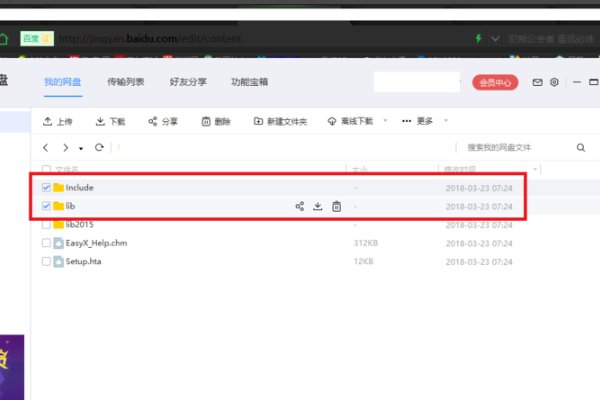Check the EasyX_Help.chm checkbox

click(46, 243)
